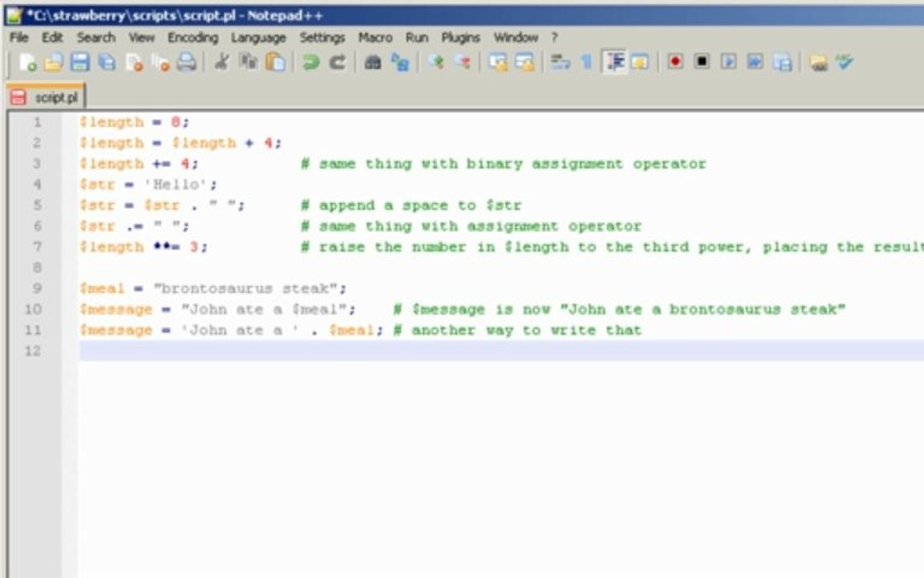924x578 pixels.
Task: Click '$length = $length + 4;' code line
Action: coord(180,143)
